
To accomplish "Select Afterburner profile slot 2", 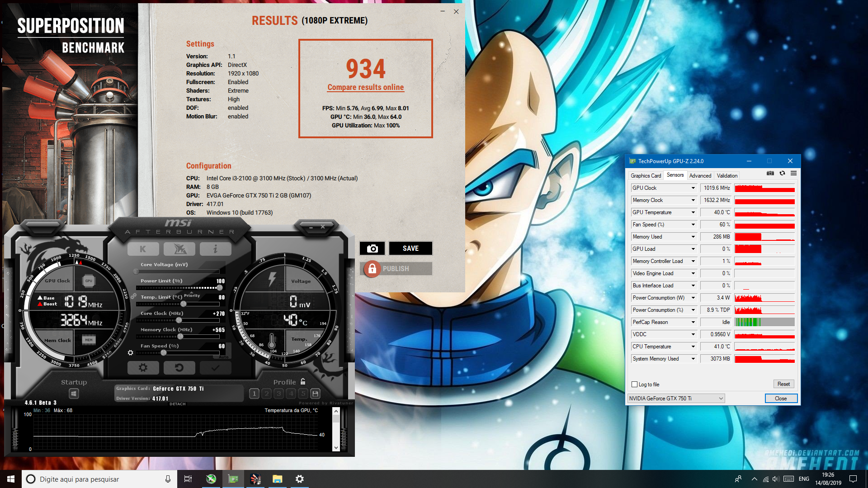I will click(x=266, y=394).
